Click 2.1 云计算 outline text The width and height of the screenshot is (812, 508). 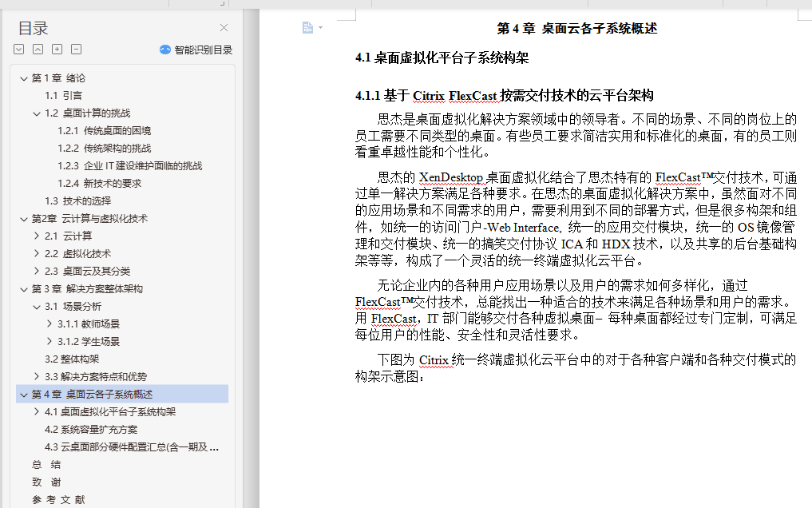point(69,236)
